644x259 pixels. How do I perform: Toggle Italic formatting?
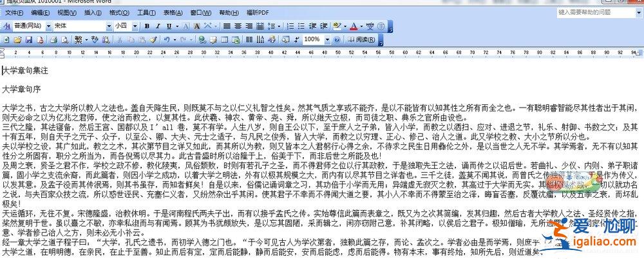click(158, 26)
